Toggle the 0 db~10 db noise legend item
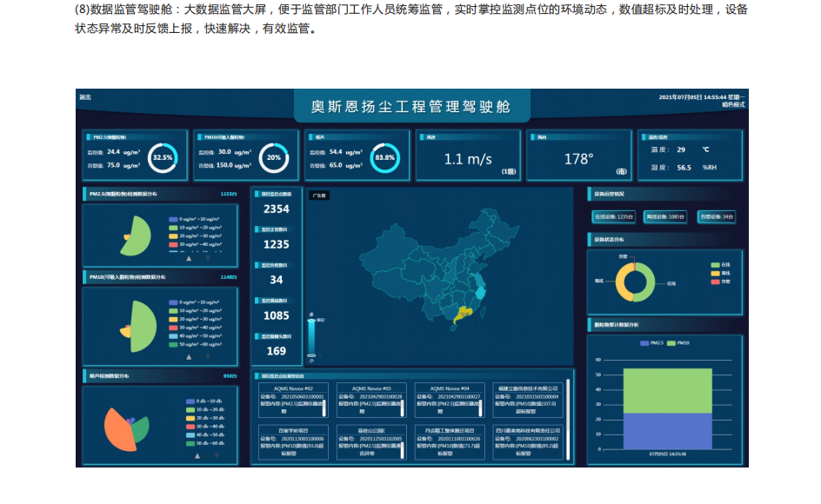The image size is (821, 504). click(204, 401)
